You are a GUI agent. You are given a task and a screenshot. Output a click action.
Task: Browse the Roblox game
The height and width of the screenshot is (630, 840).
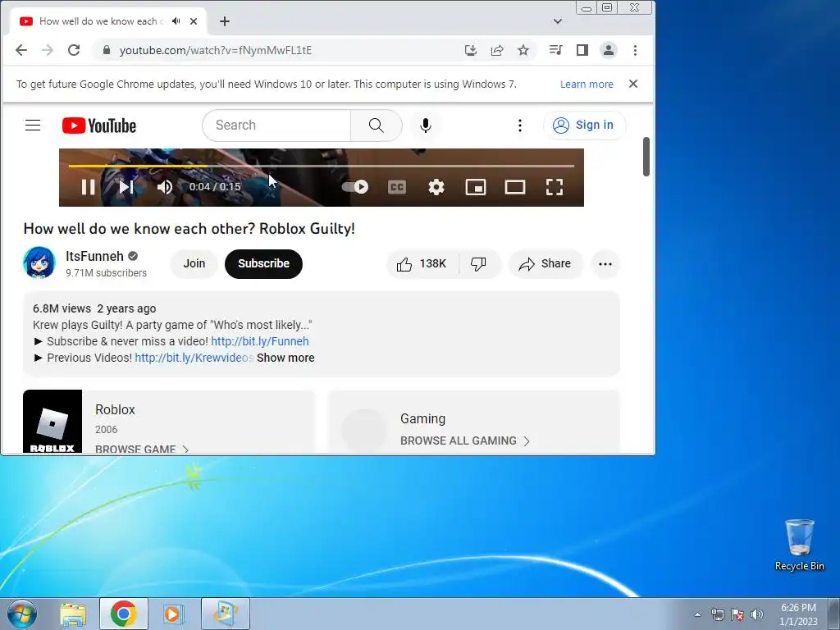pos(142,449)
